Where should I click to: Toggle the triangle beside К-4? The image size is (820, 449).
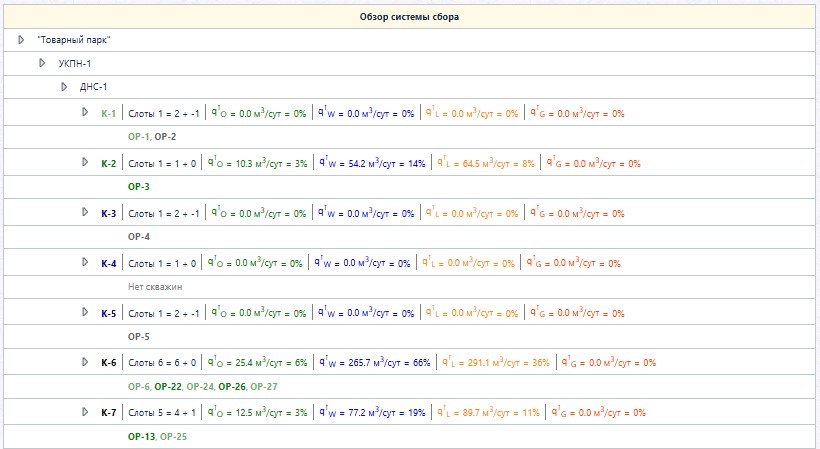tap(85, 262)
